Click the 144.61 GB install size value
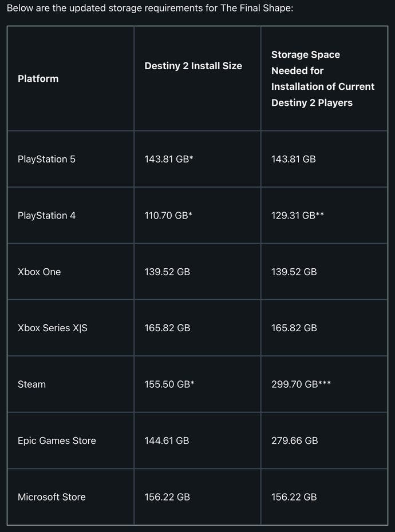 [167, 440]
